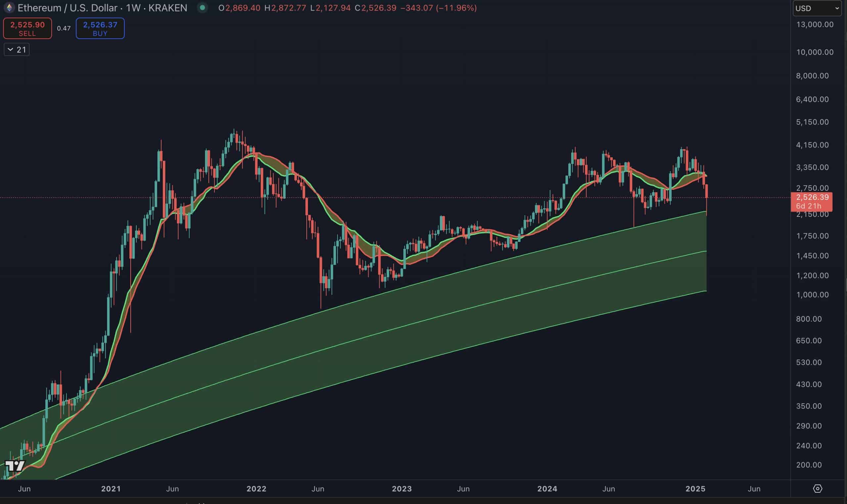Viewport: 847px width, 504px height.
Task: Click the TradingView logo watermark
Action: tap(15, 466)
